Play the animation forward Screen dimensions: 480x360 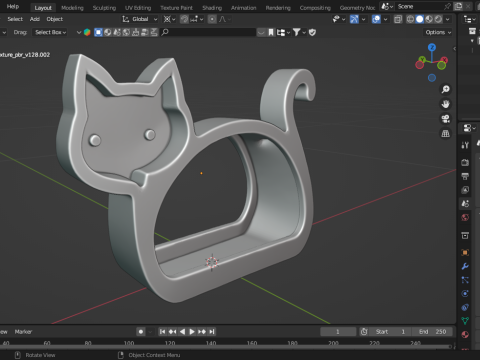click(x=192, y=332)
